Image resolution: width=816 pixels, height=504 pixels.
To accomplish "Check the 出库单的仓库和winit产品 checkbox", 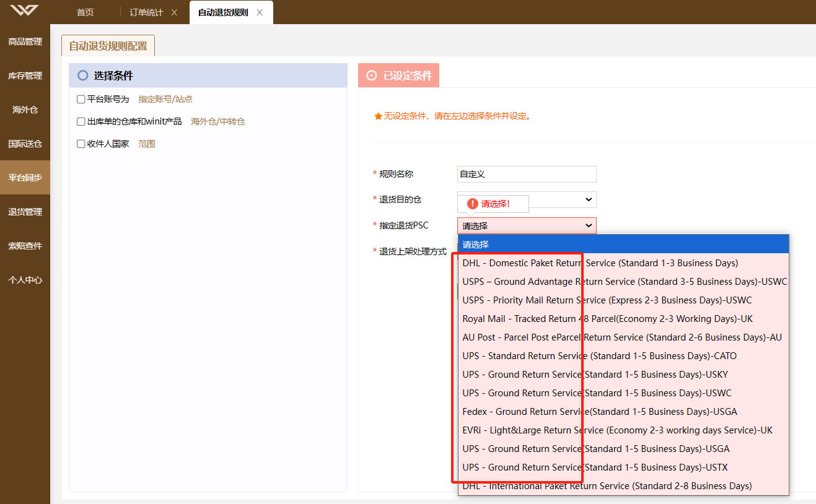I will (x=81, y=121).
